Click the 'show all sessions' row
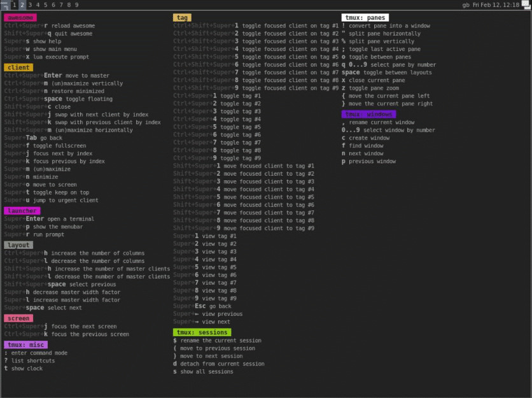This screenshot has height=398, width=532. click(203, 372)
